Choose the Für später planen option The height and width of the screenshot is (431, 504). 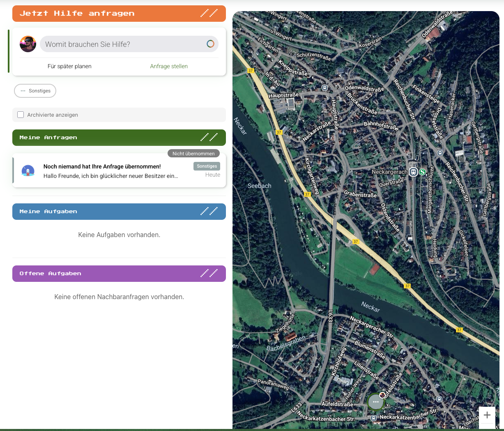[x=69, y=66]
